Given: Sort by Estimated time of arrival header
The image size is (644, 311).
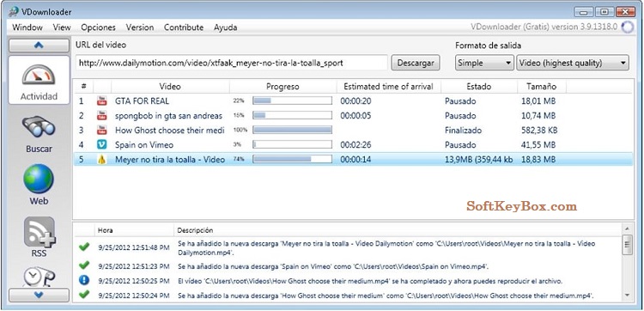Looking at the screenshot, I should tap(388, 86).
